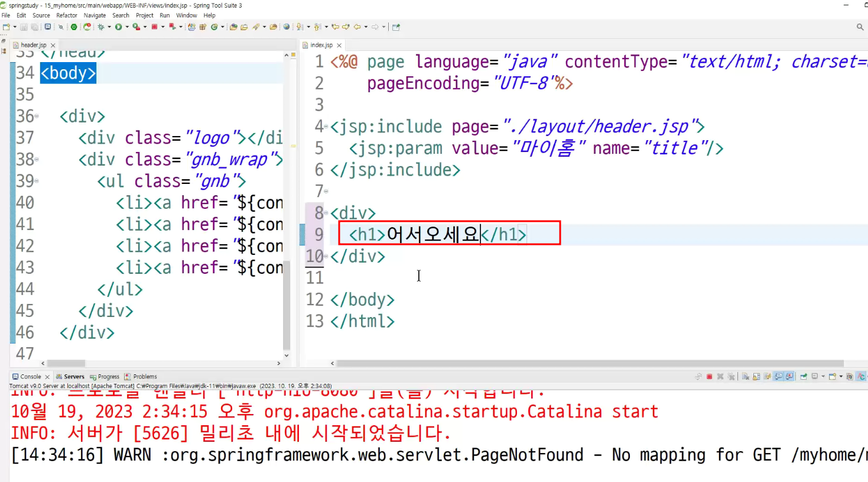Click the New Java Package icon
Viewport: 868px width, 482px height.
pyautogui.click(x=203, y=27)
